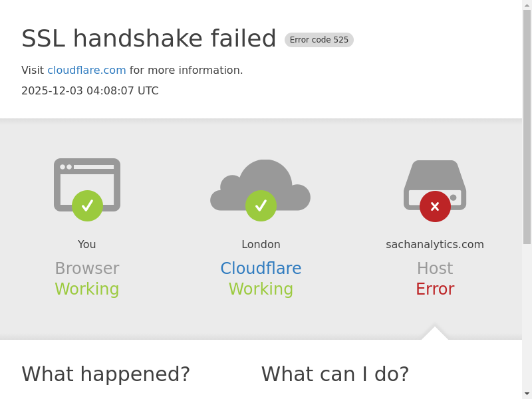Open the blue Cloudflare status link

point(261,269)
